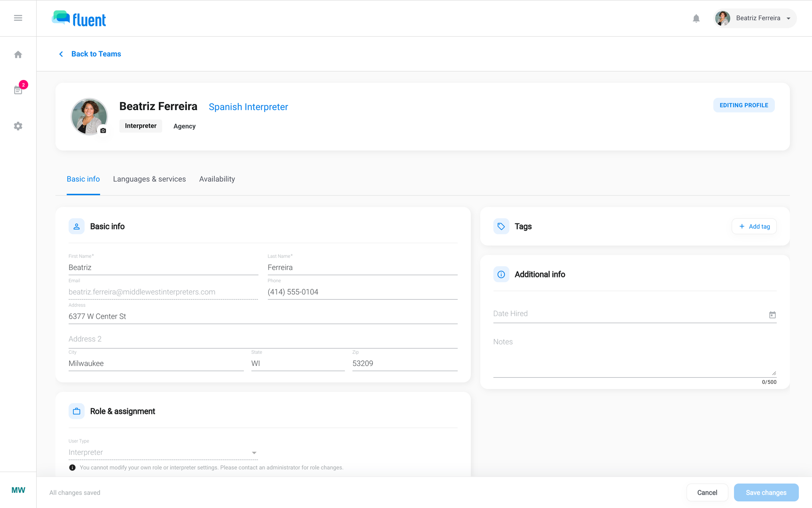This screenshot has height=508, width=812.
Task: Edit Address field 6377 W Center St
Action: tap(263, 316)
